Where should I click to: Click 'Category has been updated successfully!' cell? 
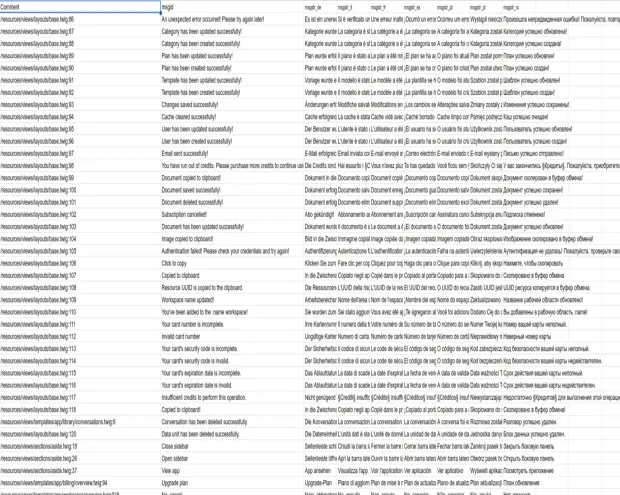point(232,32)
